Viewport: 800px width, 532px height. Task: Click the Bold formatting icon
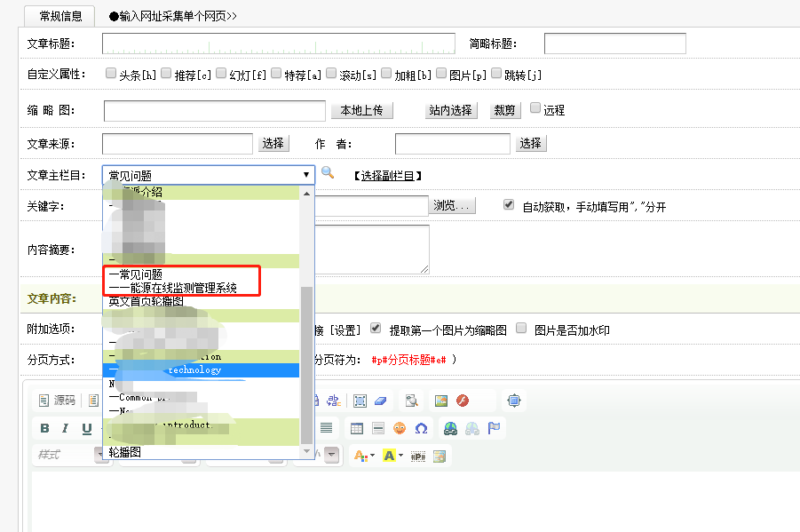[x=44, y=428]
